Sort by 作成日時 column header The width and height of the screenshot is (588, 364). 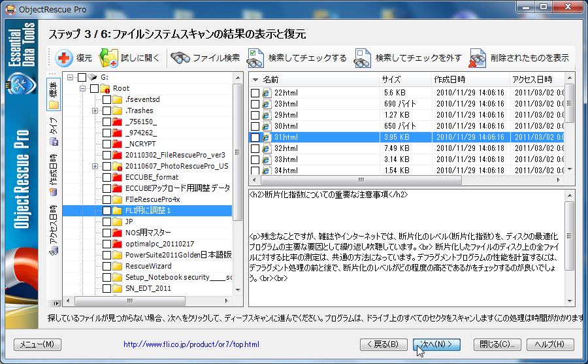[x=470, y=80]
